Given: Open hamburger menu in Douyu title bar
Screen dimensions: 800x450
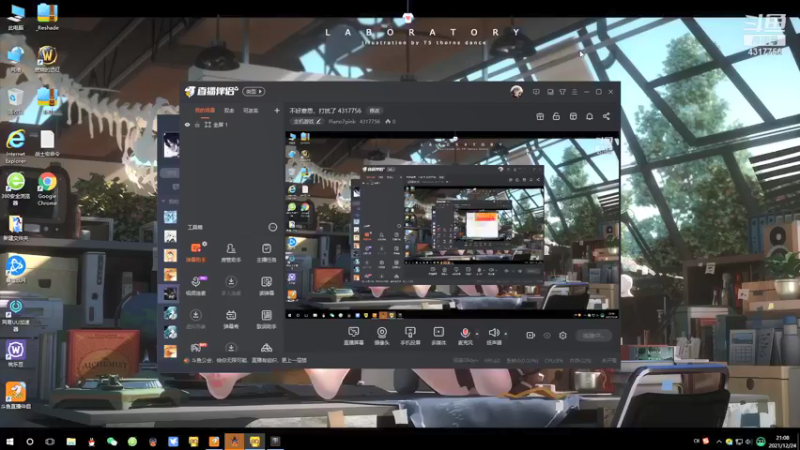Looking at the screenshot, I should [x=574, y=92].
